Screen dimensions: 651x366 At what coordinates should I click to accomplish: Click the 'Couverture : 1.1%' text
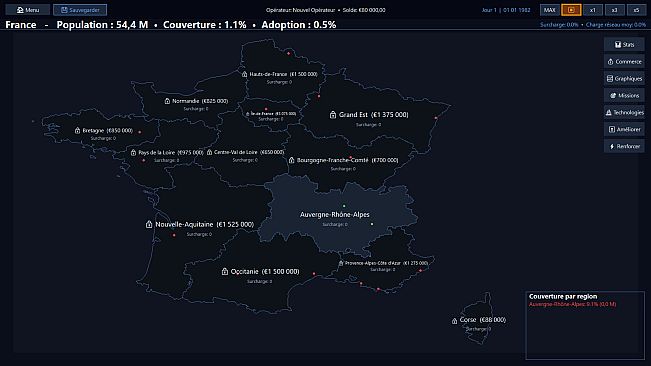click(205, 24)
